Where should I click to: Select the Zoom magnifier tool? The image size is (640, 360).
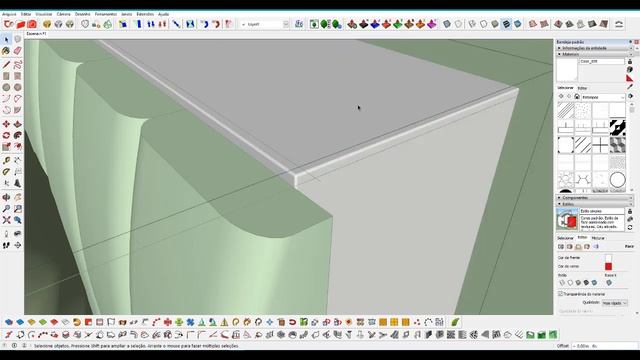click(x=6, y=209)
